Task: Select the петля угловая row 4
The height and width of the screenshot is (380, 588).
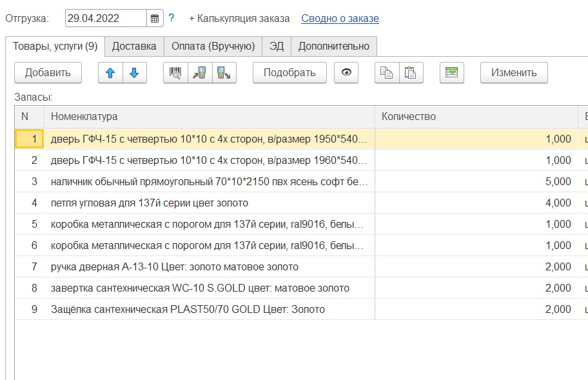Action: (x=150, y=203)
